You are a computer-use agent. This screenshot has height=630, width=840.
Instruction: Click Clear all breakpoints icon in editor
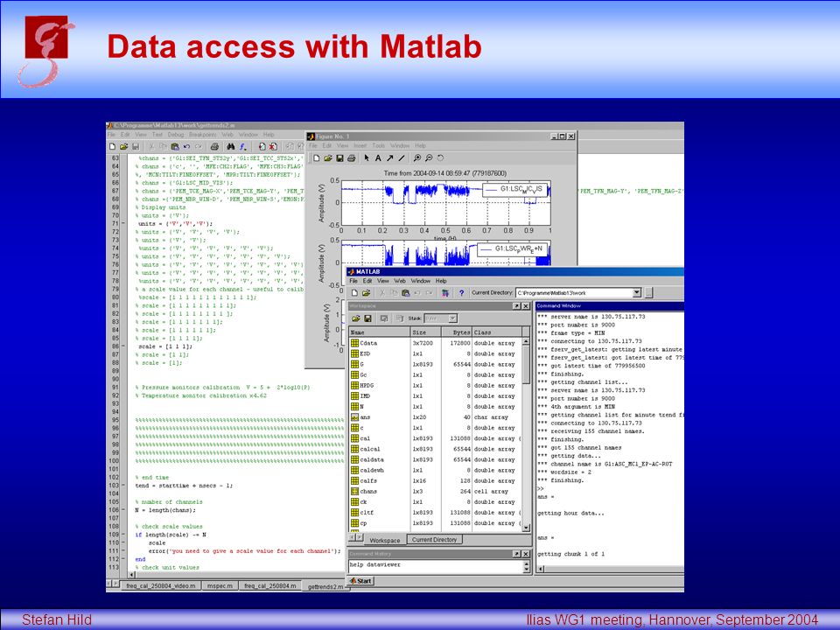(x=273, y=146)
